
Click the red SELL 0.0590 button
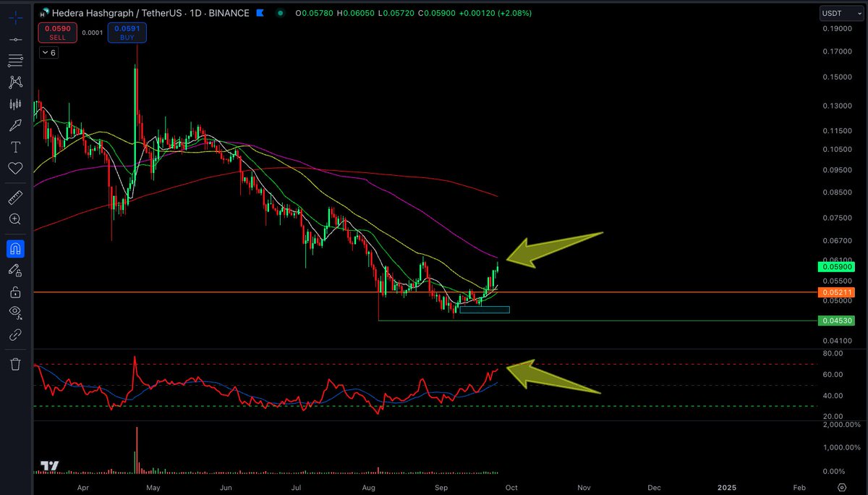point(58,33)
